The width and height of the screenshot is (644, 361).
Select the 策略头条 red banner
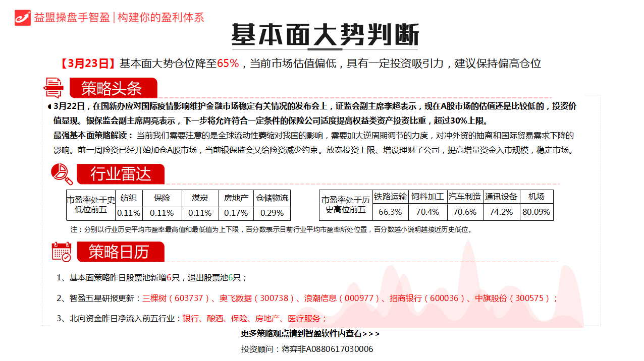coord(112,89)
